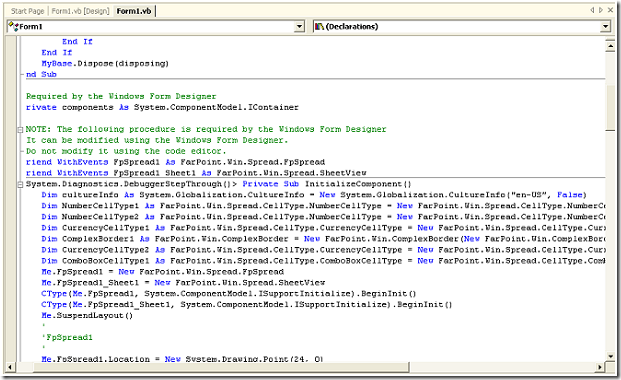Click the split bar above the vertical scrollbar

point(610,38)
